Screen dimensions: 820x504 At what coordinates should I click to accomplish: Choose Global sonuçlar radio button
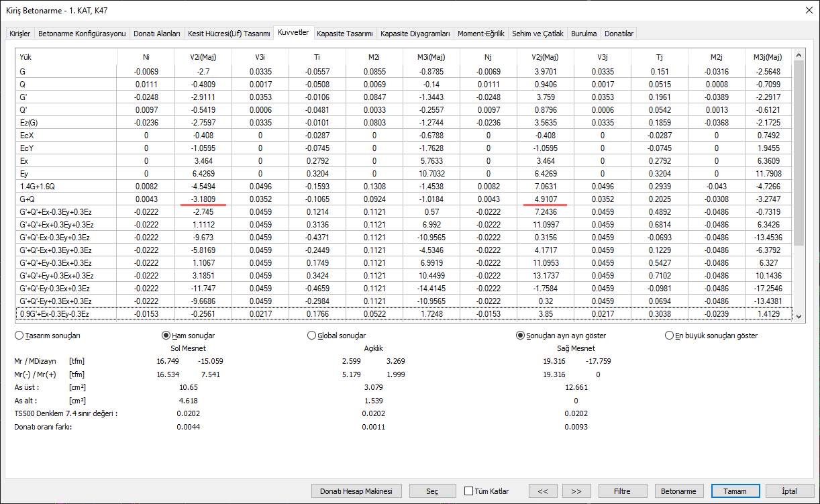[311, 336]
